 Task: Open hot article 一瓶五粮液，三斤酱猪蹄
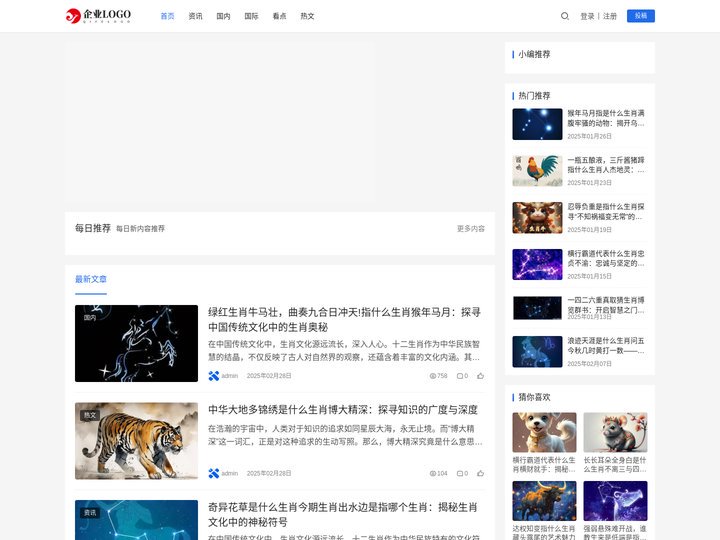[x=606, y=165]
